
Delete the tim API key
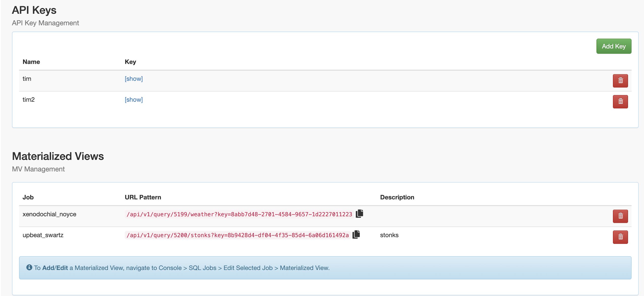620,81
